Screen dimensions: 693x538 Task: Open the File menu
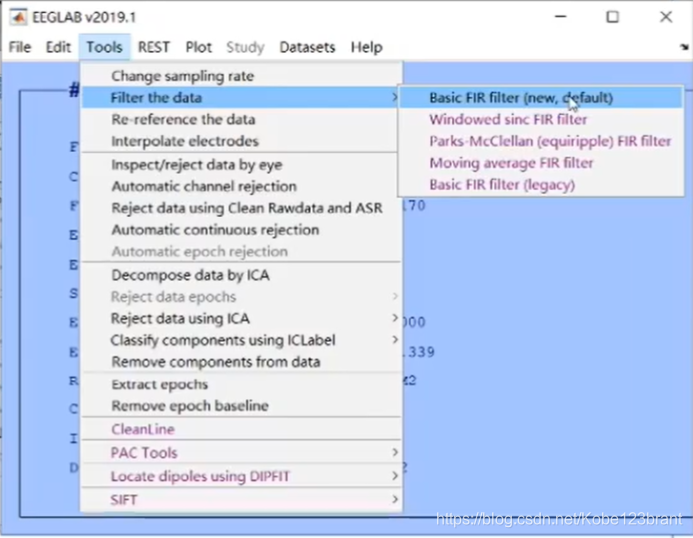tap(20, 47)
